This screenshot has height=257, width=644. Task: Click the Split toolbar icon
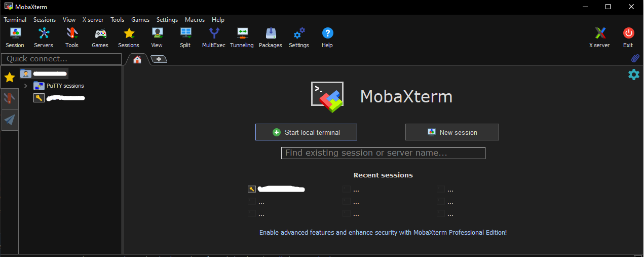pyautogui.click(x=185, y=38)
